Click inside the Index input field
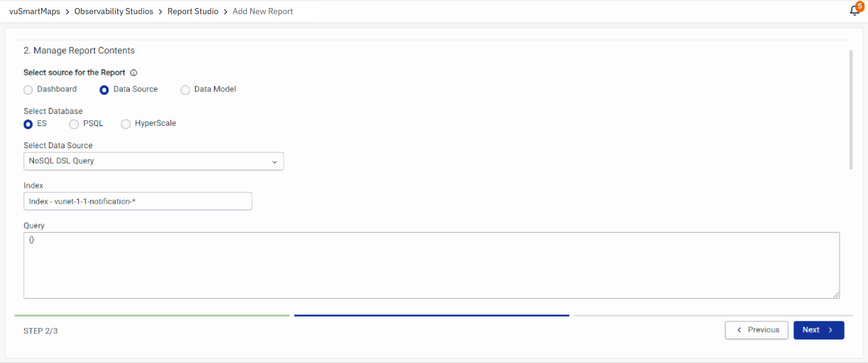 coord(138,201)
